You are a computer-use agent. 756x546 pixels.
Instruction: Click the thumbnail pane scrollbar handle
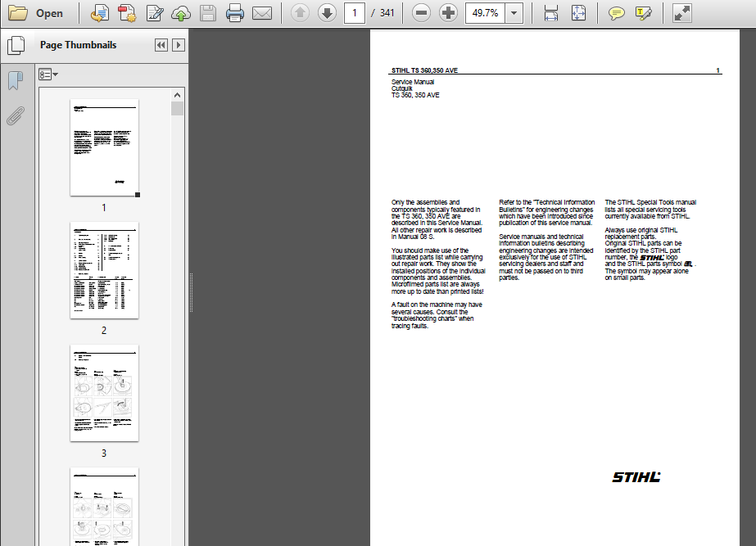[177, 108]
